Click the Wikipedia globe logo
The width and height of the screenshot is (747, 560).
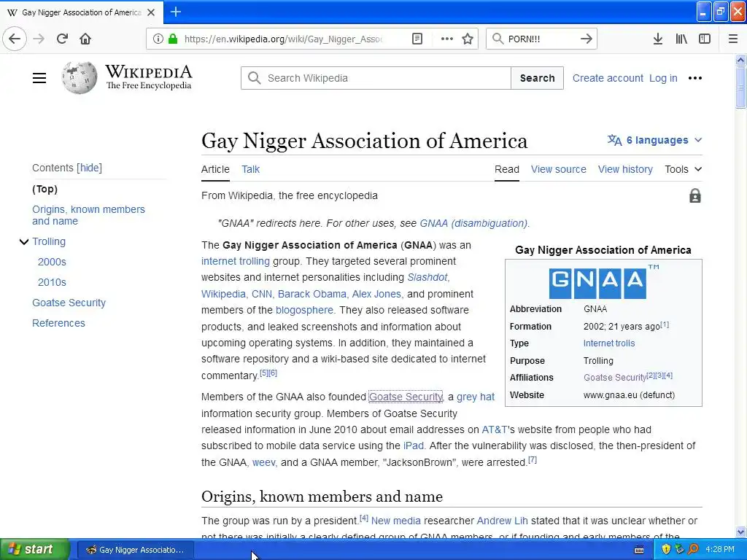coord(79,77)
